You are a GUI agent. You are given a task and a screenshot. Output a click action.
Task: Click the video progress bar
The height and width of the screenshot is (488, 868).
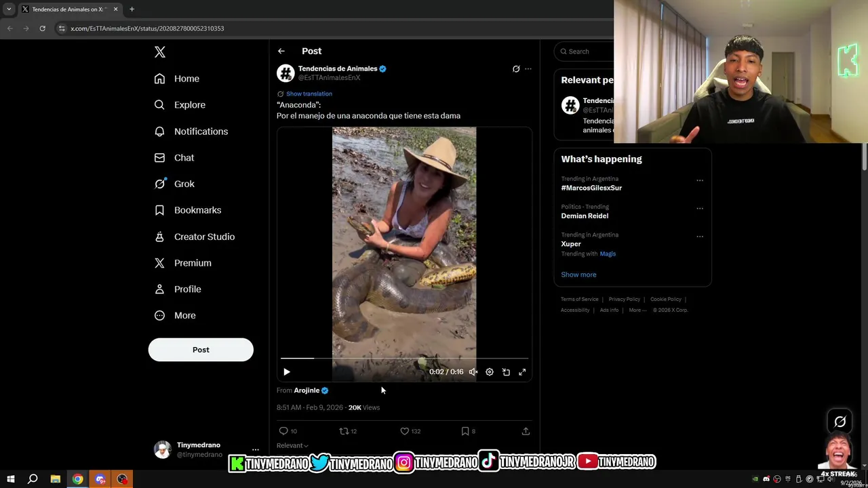click(404, 358)
